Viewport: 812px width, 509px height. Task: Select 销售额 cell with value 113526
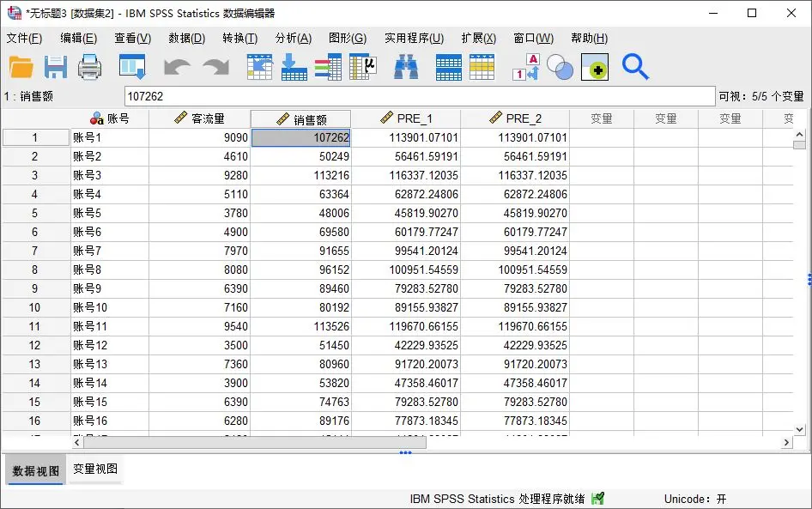click(x=301, y=326)
